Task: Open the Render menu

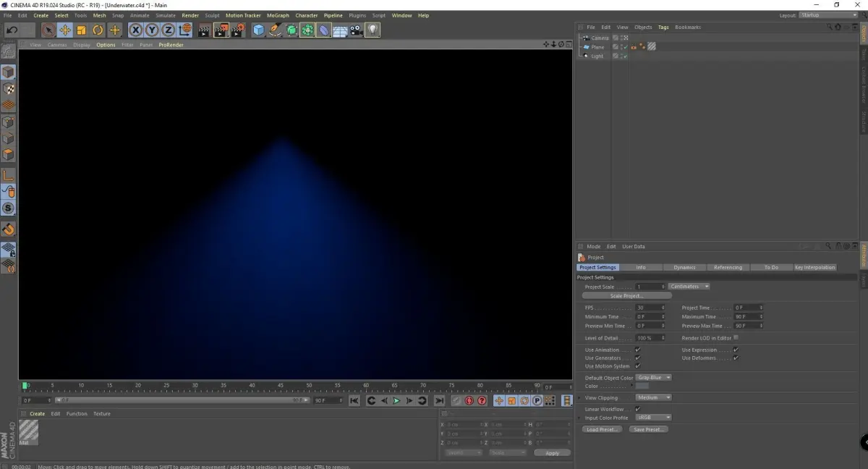Action: pyautogui.click(x=190, y=15)
